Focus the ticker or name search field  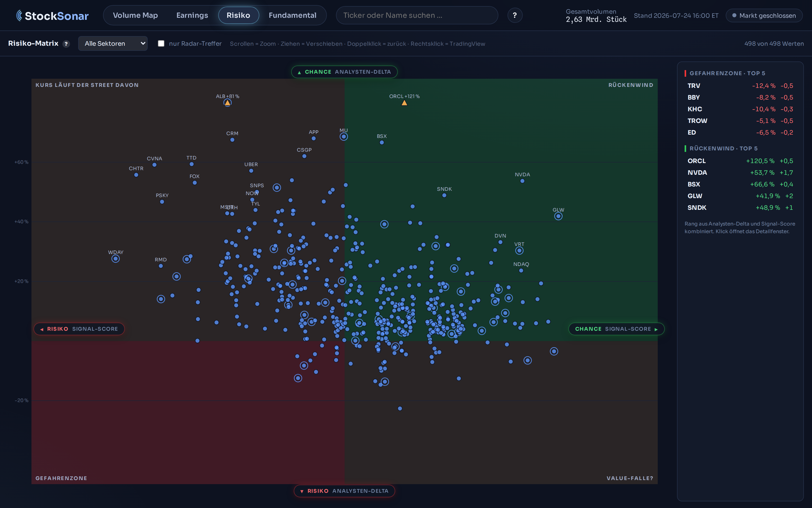[417, 15]
